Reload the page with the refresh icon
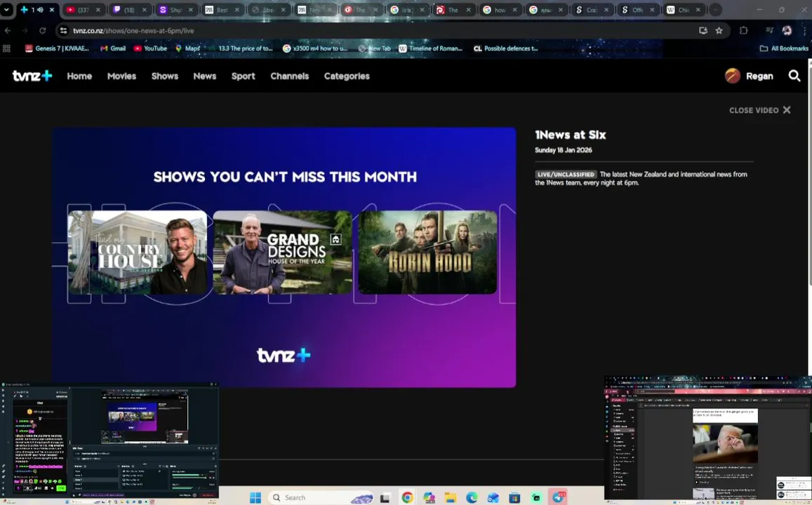 (x=43, y=31)
